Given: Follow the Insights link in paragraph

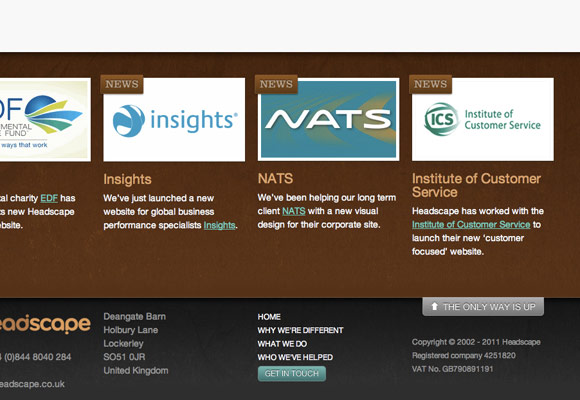Looking at the screenshot, I should [219, 225].
